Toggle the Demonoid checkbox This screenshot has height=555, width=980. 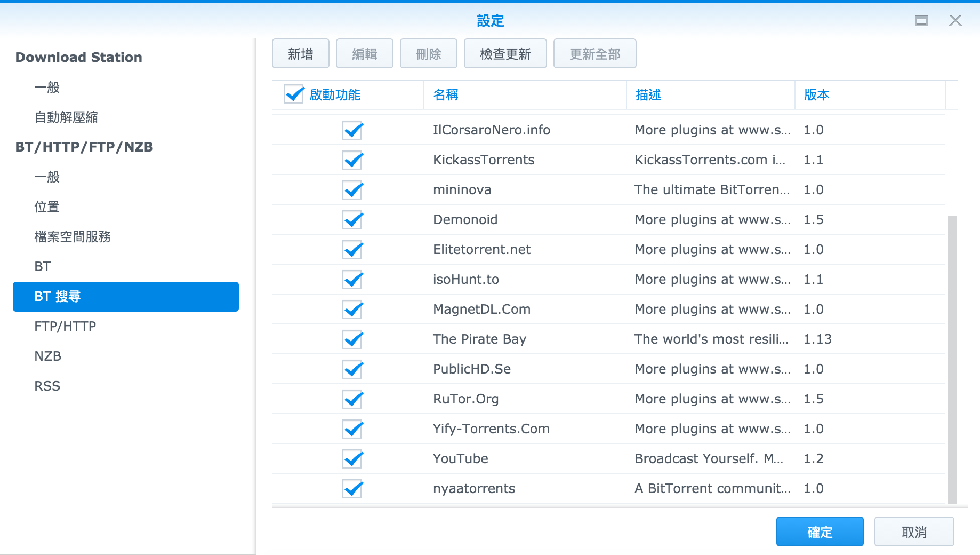[352, 220]
